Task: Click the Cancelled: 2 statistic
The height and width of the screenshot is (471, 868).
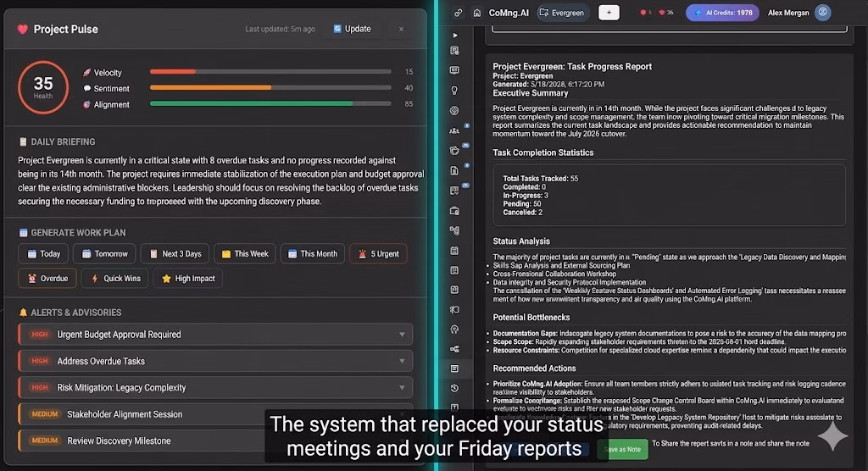Action: point(522,212)
